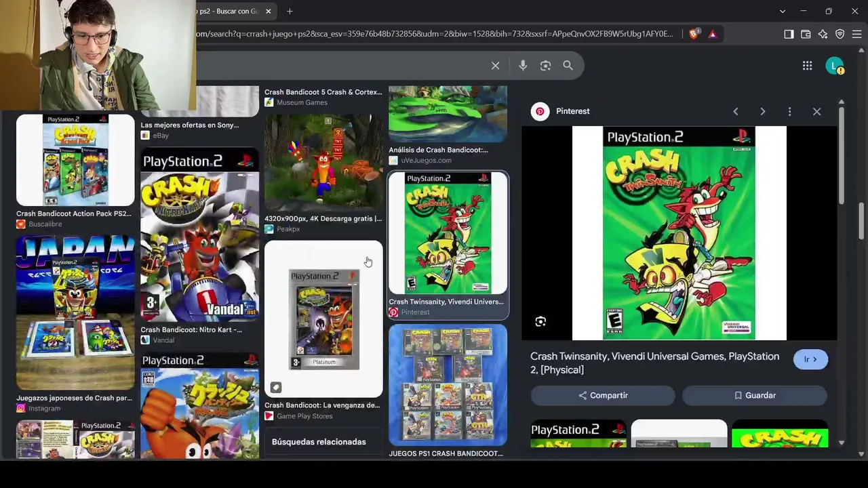
Task: Search by image with Google Lens camera icon
Action: 545,66
